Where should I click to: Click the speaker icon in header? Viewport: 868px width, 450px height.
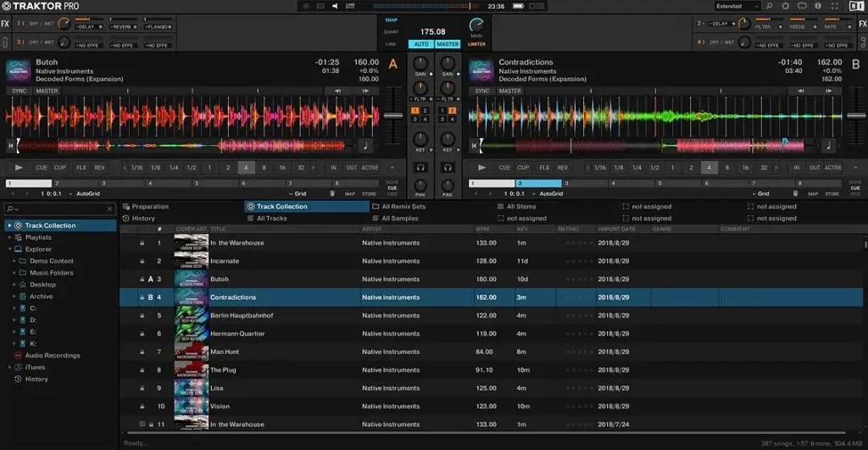pyautogui.click(x=335, y=6)
